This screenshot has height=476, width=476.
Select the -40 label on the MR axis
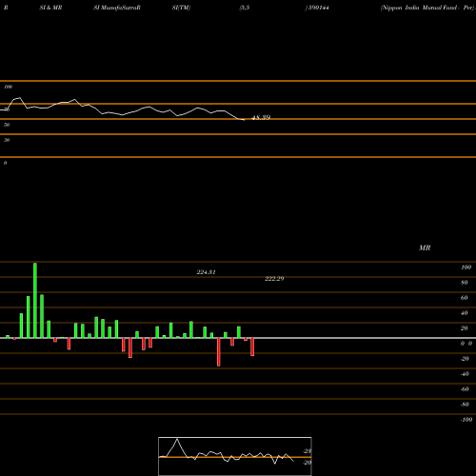(465, 374)
